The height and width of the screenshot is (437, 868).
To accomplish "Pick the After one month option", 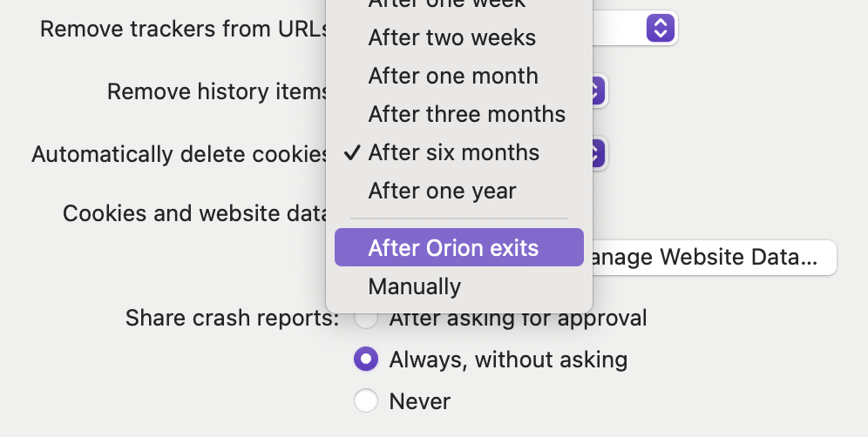I will coord(453,76).
